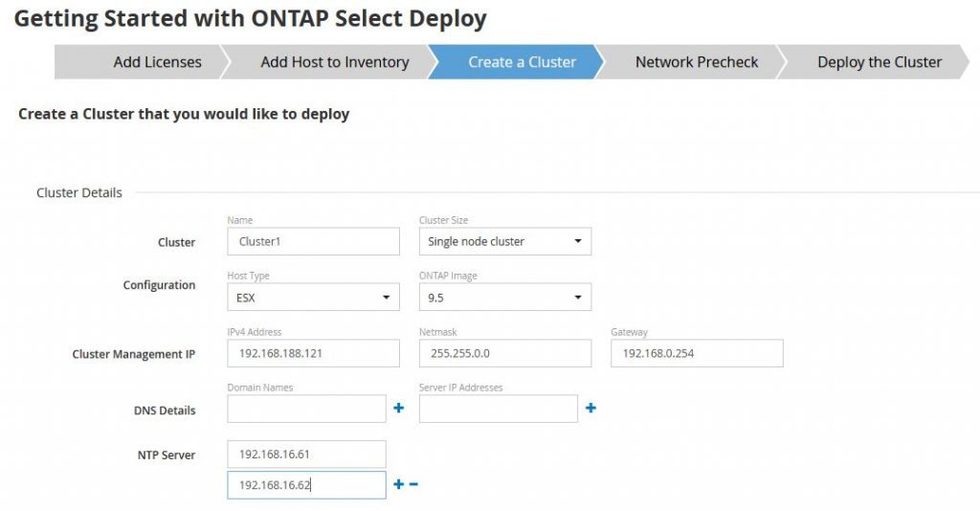980x511 pixels.
Task: Click the Netmask field showing 255.255.0.0
Action: coord(505,353)
